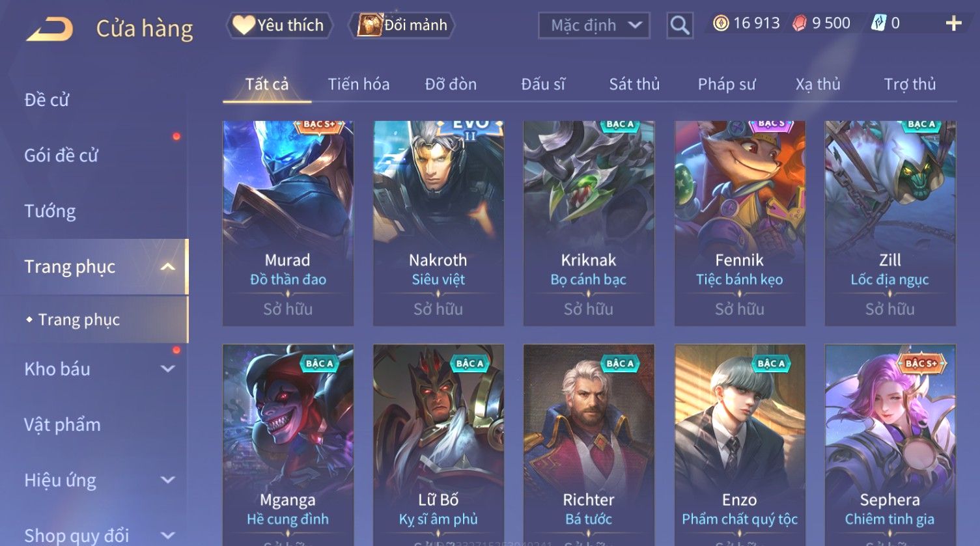Screen dimensions: 980x546
Task: Open the Tướng sidebar menu
Action: coord(50,211)
